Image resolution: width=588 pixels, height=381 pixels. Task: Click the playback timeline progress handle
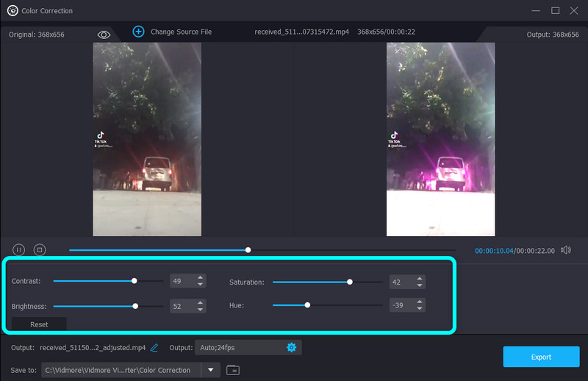248,250
